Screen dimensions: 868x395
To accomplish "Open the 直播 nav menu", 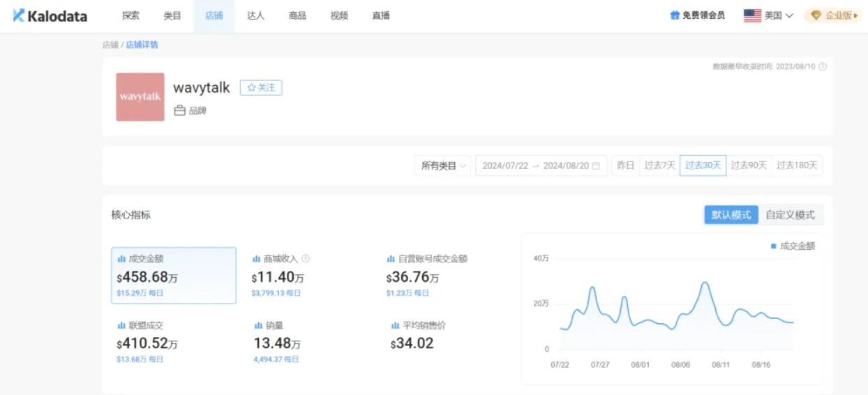I will (381, 15).
